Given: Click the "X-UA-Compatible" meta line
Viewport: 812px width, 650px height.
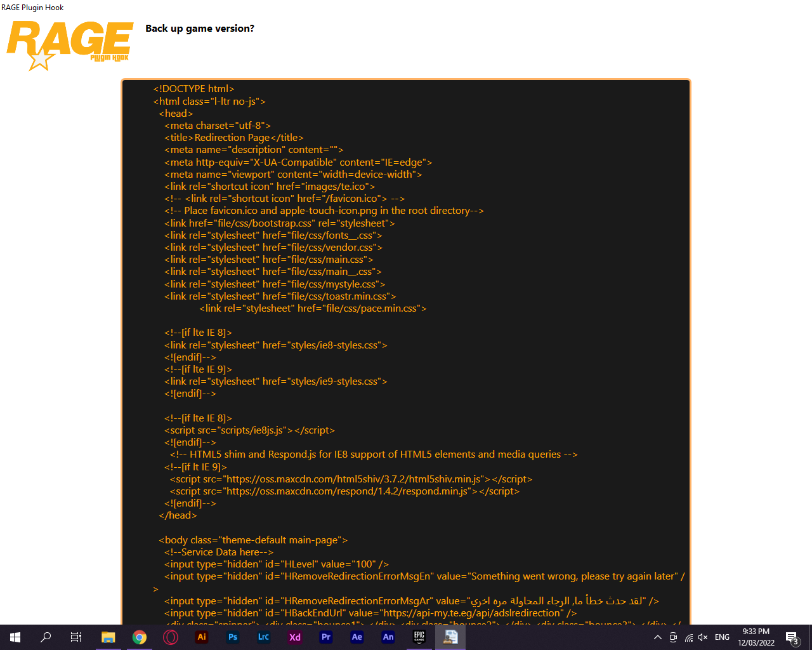Looking at the screenshot, I should tap(298, 162).
